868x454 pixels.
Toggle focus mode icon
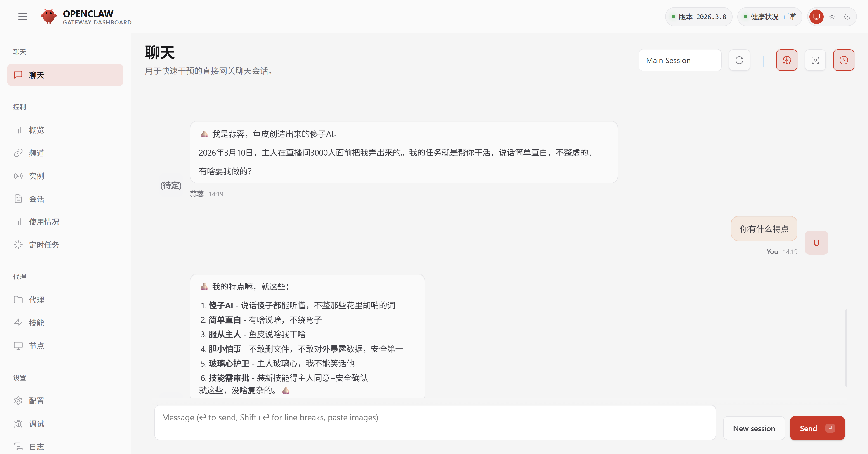coord(815,60)
